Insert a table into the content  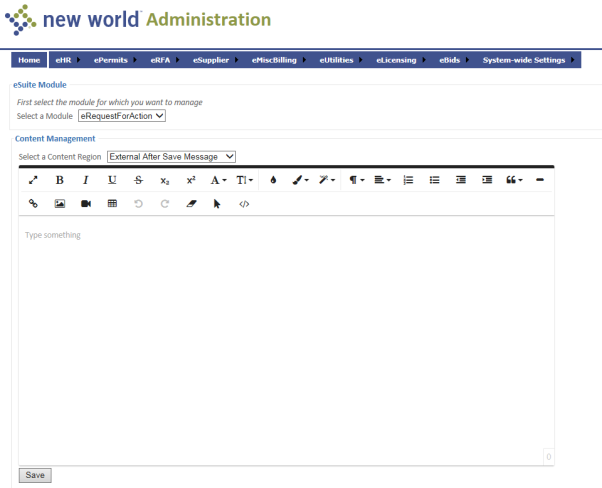tap(112, 204)
